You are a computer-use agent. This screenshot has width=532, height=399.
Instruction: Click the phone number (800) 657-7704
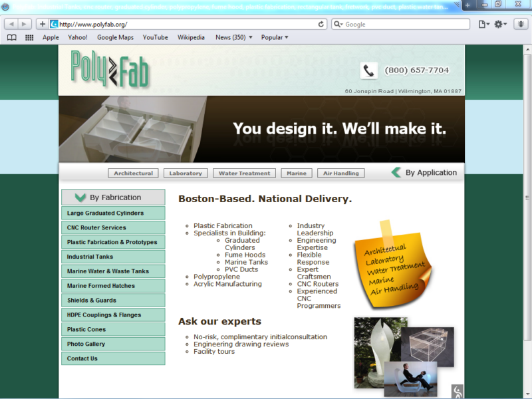[417, 70]
